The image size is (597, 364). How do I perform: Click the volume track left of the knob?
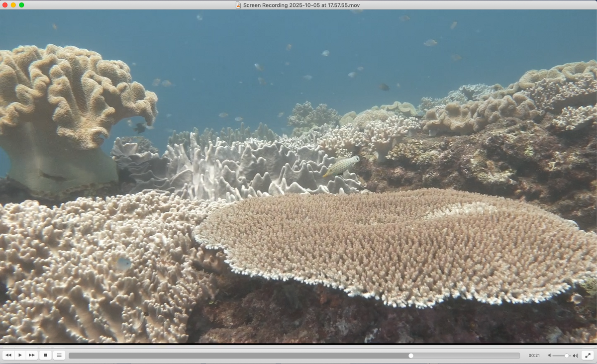(x=558, y=356)
